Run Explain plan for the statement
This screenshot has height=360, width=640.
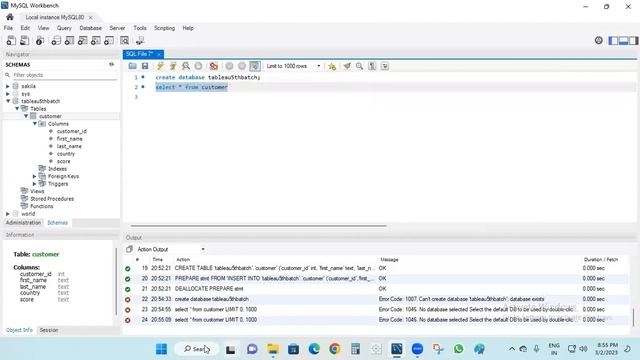pos(186,66)
